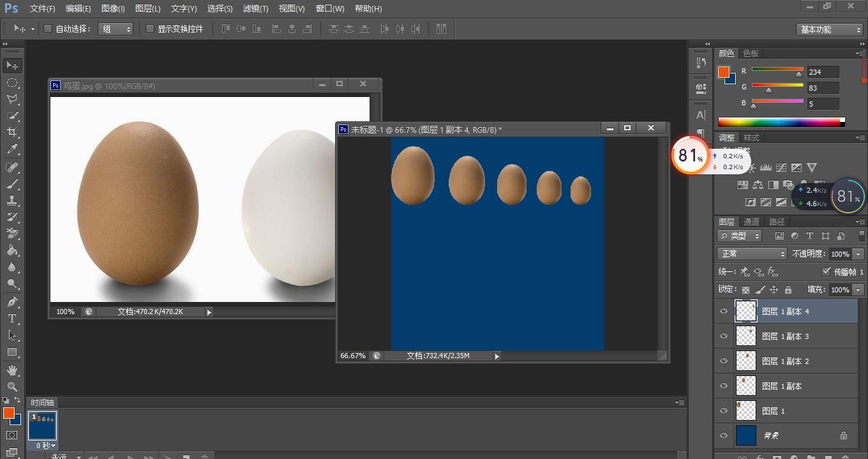Open the 正常 blend mode dropdown
This screenshot has width=868, height=459.
pos(752,253)
